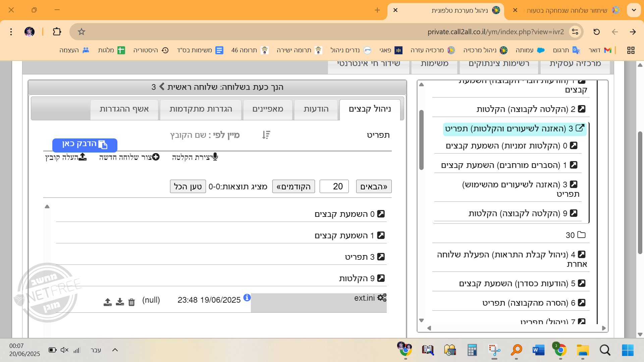Open the Chrome three-dot menu
644x362 pixels.
[11, 32]
